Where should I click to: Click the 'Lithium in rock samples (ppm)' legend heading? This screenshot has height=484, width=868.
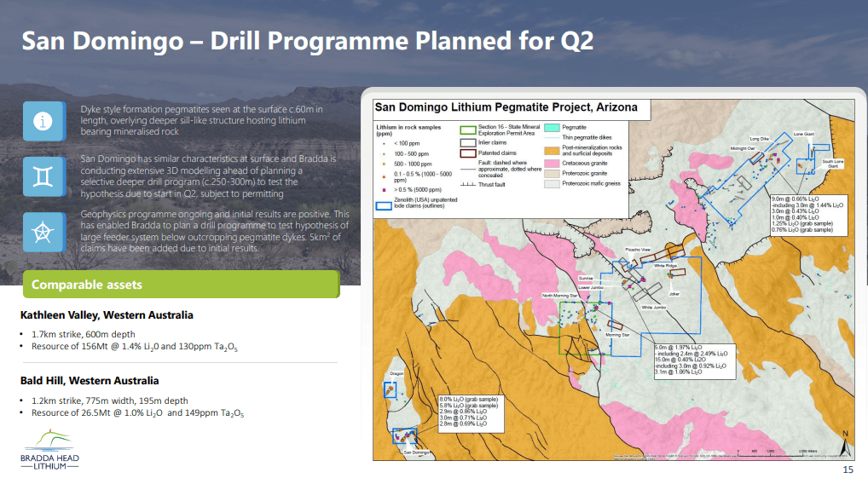408,130
